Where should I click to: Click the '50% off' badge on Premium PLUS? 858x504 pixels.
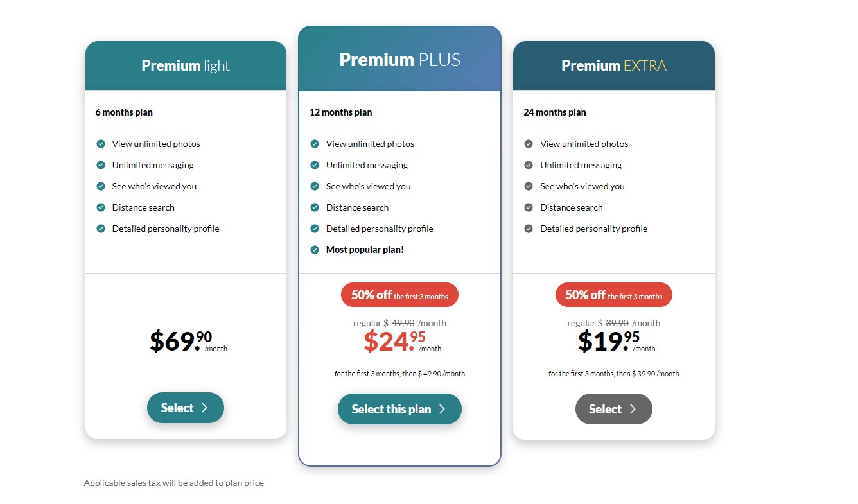(x=399, y=295)
